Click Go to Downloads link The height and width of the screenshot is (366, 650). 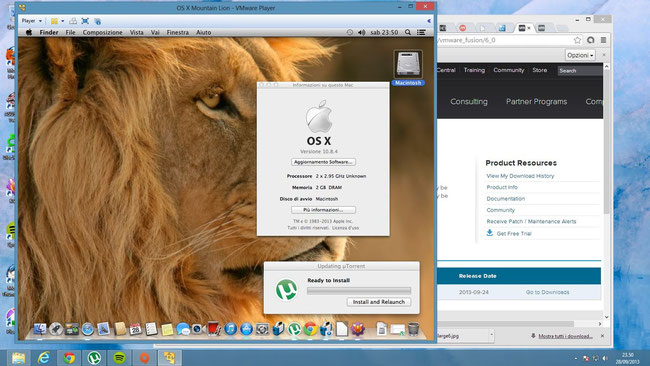click(x=547, y=292)
